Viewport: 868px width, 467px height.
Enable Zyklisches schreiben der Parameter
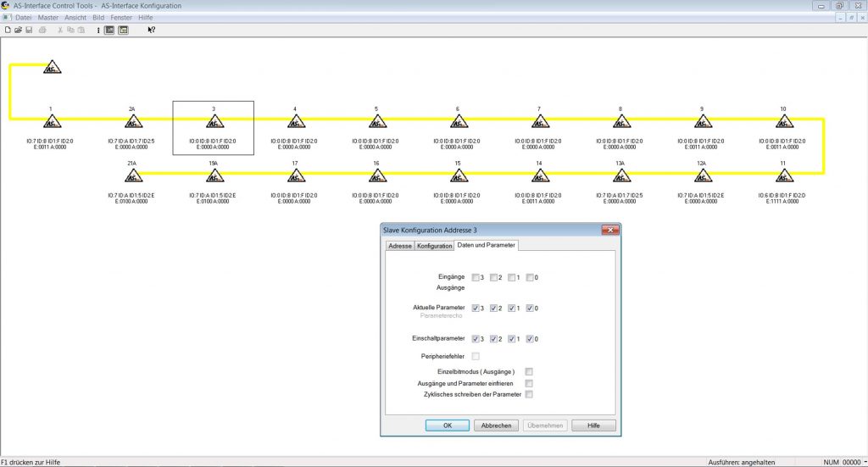(529, 394)
